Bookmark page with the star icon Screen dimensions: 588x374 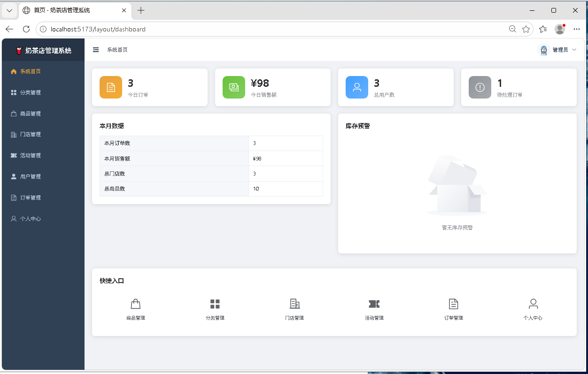526,29
